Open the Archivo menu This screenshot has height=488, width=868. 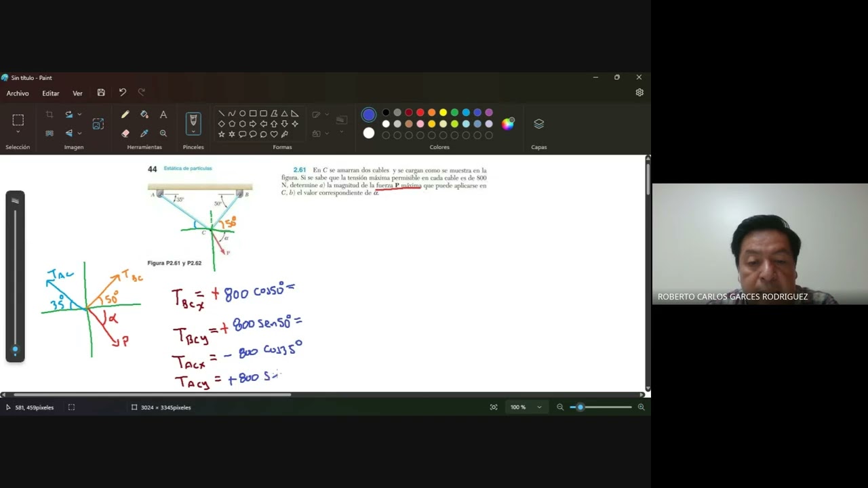[x=18, y=94]
